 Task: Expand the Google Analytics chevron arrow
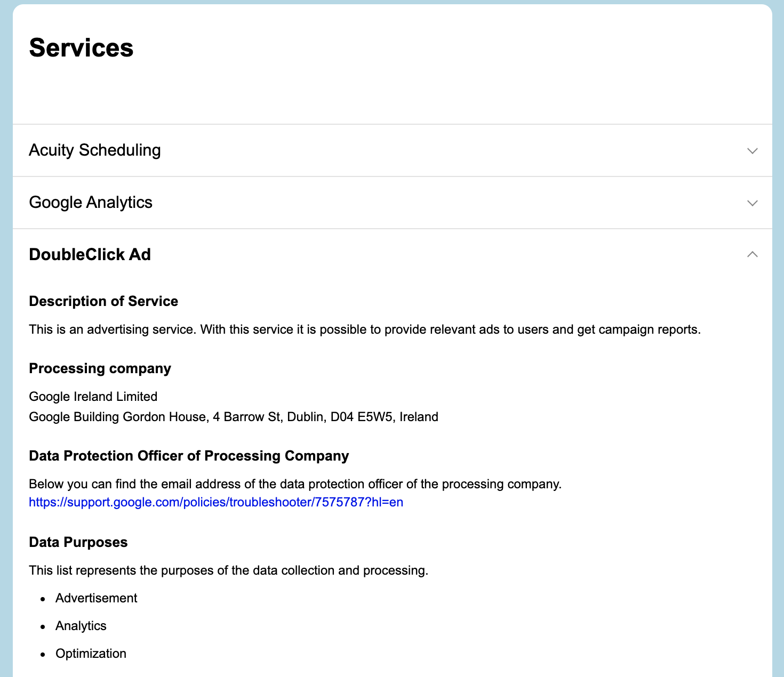[752, 203]
